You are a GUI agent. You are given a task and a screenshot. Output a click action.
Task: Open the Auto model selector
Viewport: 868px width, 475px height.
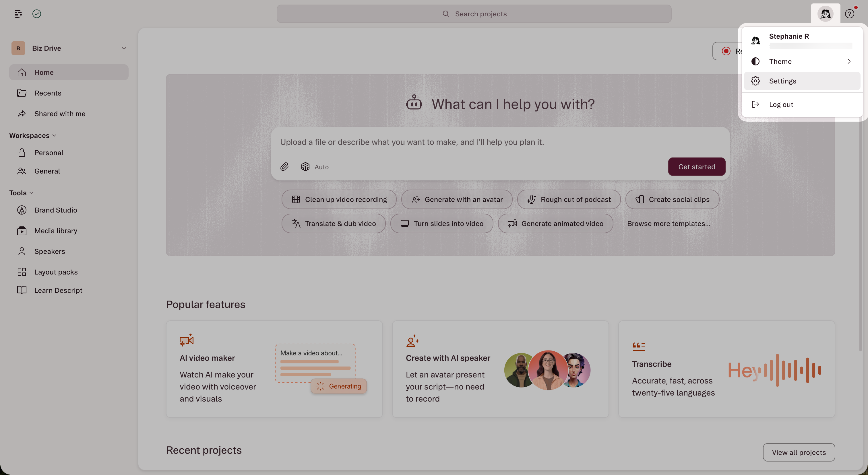pos(315,167)
